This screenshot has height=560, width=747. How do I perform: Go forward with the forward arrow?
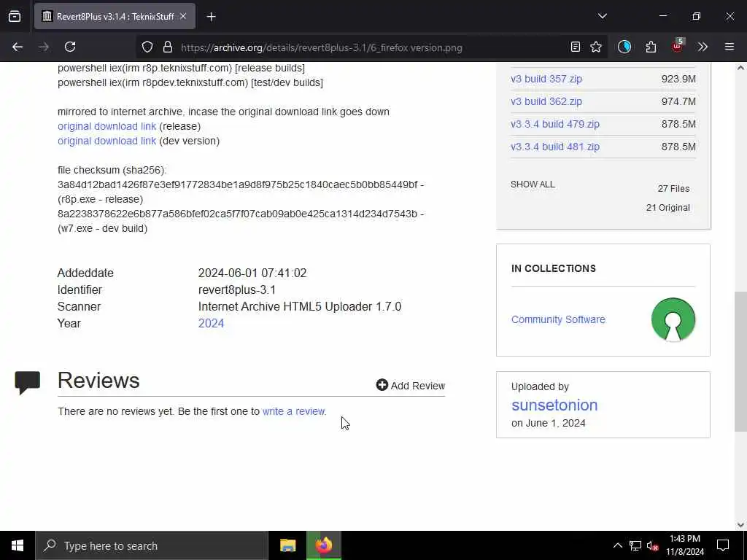coord(44,47)
